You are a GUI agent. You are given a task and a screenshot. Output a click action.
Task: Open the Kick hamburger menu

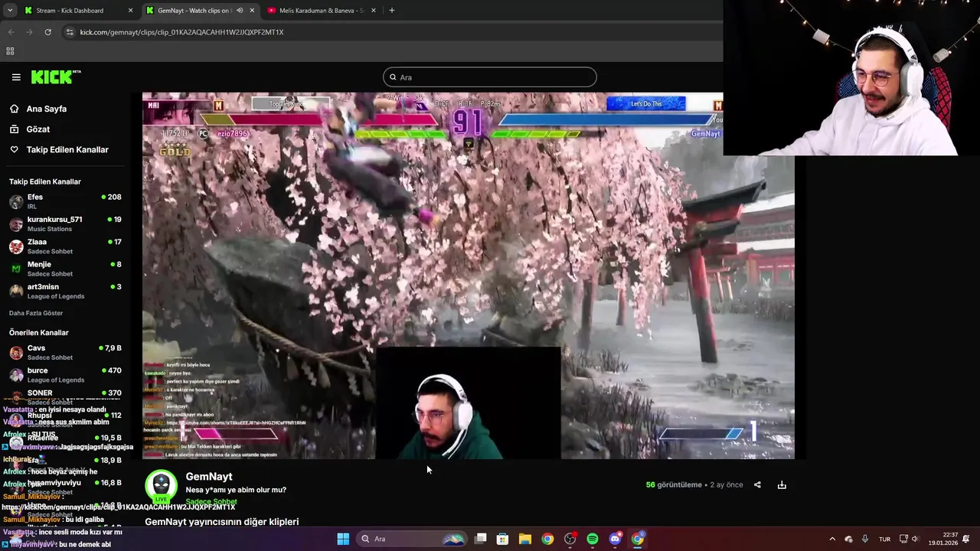16,77
